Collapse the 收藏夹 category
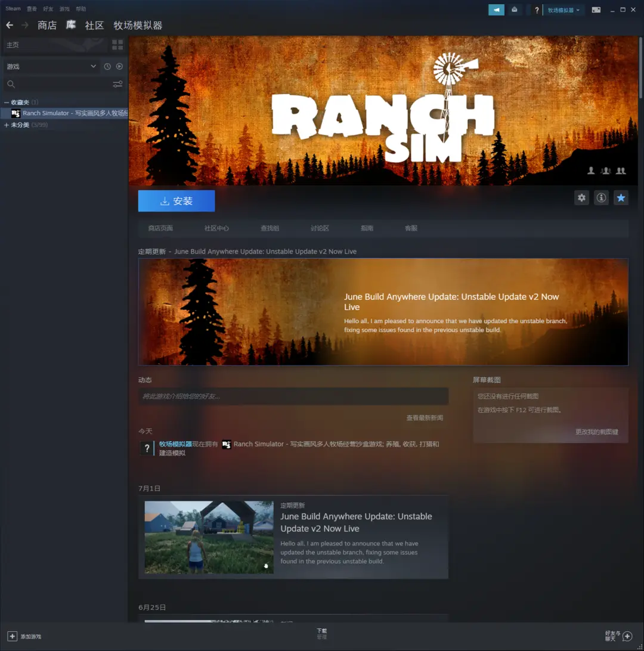 (x=6, y=102)
